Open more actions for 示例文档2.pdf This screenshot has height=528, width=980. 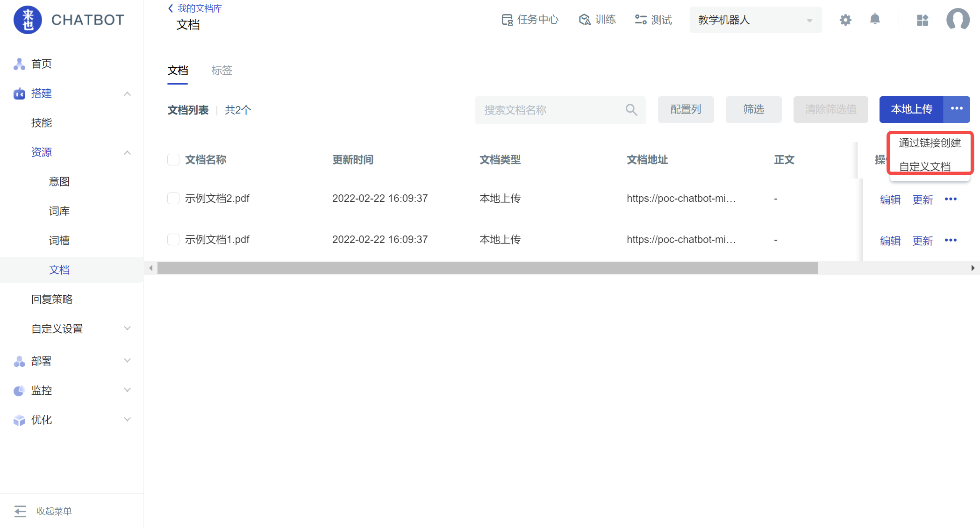(x=951, y=200)
